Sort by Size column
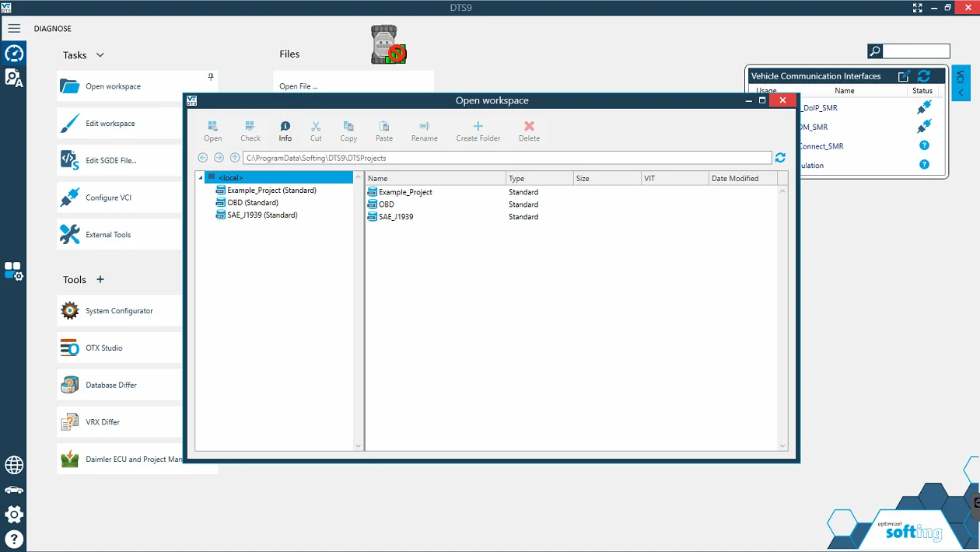Screen dimensions: 980x552 (607, 179)
